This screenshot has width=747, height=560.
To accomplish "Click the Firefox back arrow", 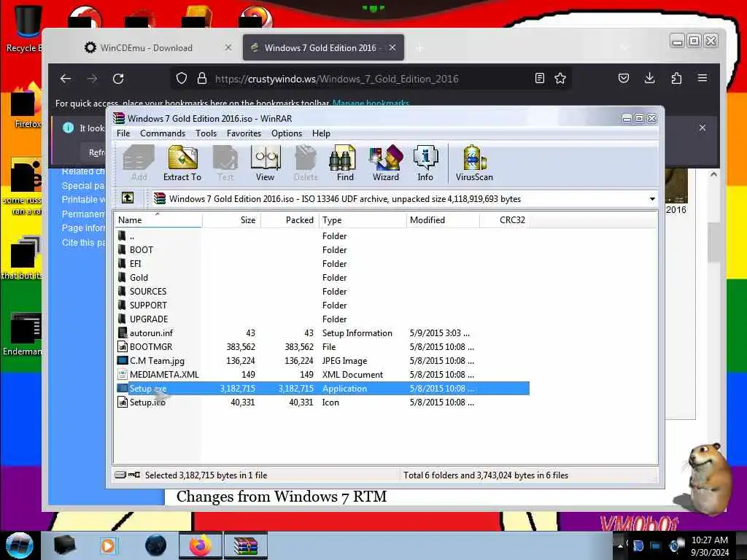I will (66, 79).
